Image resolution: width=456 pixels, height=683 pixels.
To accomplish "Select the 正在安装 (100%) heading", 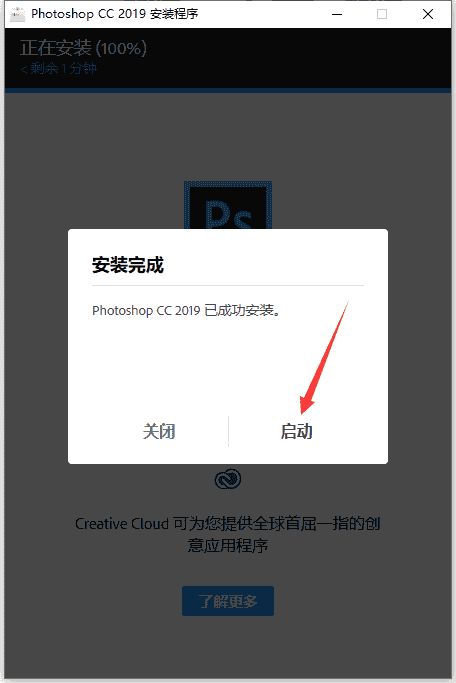I will 84,48.
